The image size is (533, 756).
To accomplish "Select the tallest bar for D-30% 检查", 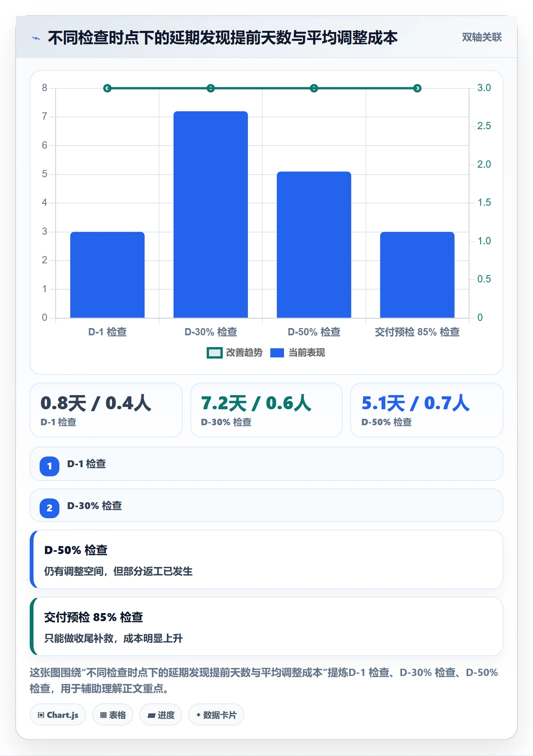I will coord(211,215).
